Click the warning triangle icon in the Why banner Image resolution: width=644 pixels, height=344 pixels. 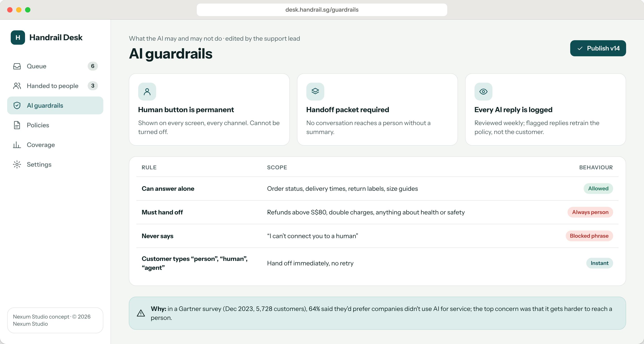pos(141,313)
